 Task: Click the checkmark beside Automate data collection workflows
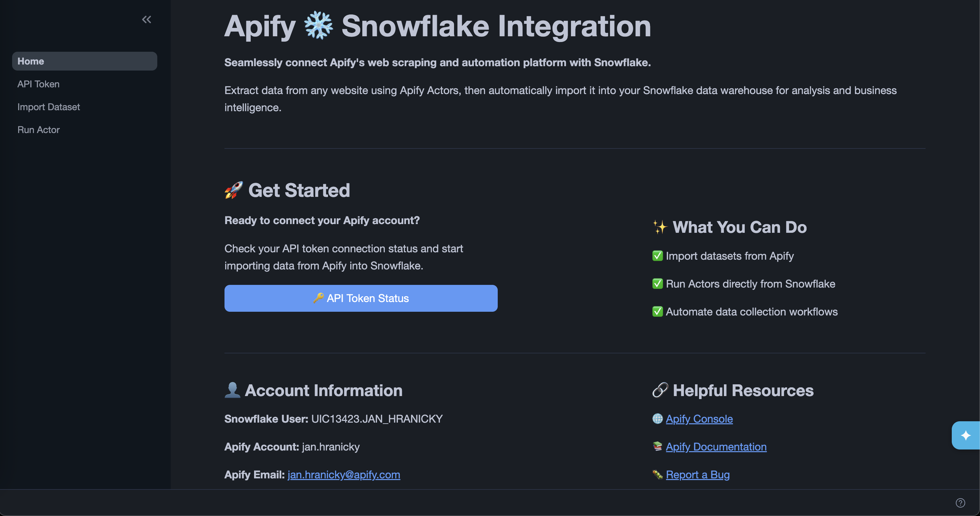657,311
